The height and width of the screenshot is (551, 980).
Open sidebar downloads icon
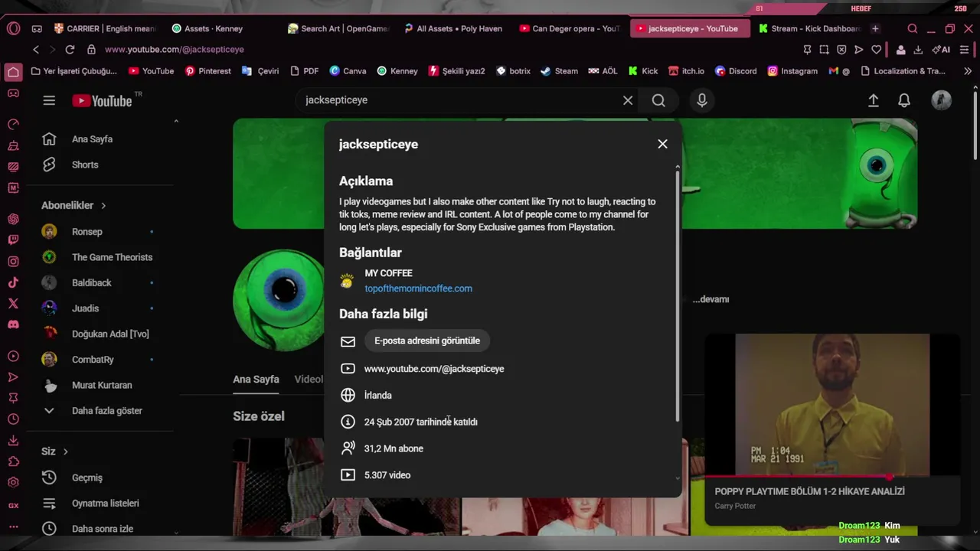click(x=13, y=440)
